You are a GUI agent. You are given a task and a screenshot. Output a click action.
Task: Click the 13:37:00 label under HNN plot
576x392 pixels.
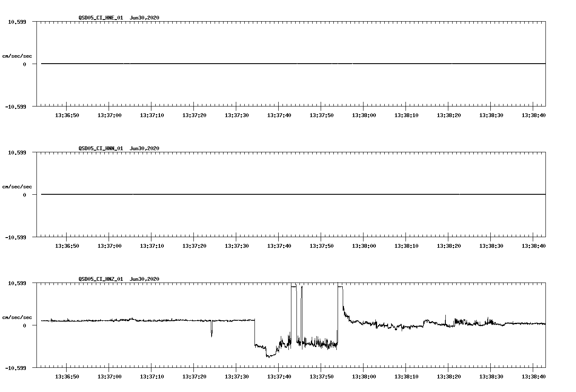[109, 246]
